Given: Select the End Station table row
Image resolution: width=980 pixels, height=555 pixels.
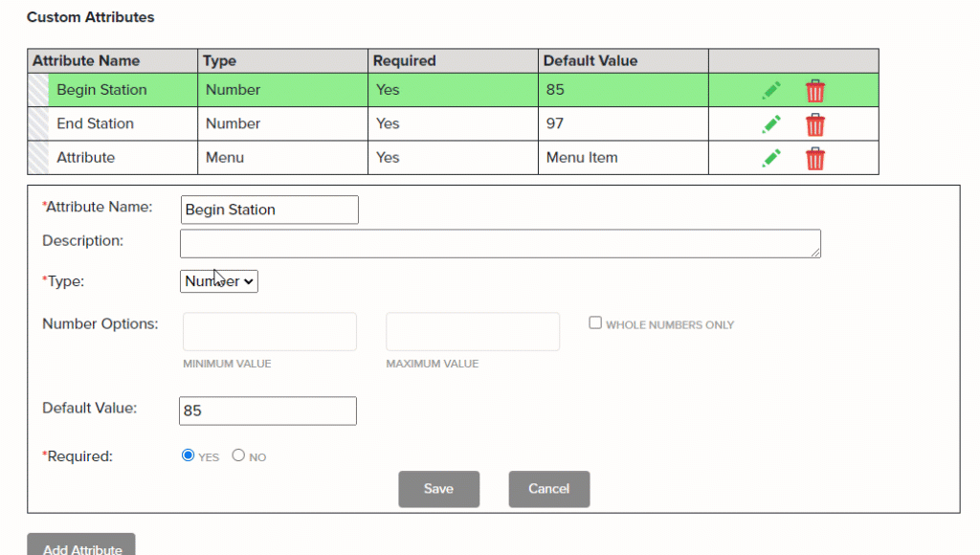Looking at the screenshot, I should 112,123.
